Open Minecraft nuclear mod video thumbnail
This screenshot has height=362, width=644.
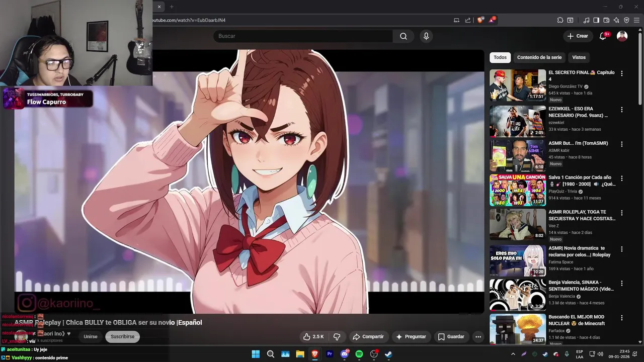click(x=518, y=329)
